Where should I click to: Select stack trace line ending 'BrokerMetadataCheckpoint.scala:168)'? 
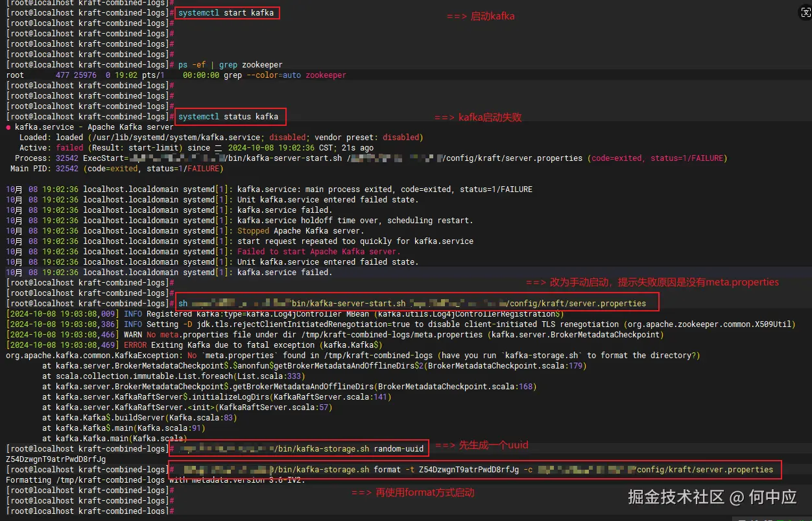click(289, 387)
